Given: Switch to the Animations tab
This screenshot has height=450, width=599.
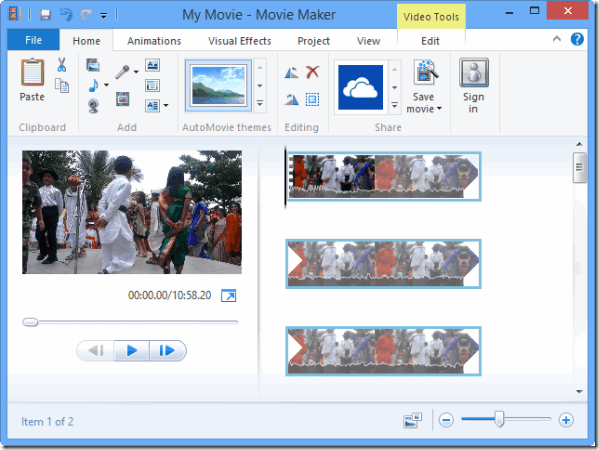Looking at the screenshot, I should 154,41.
